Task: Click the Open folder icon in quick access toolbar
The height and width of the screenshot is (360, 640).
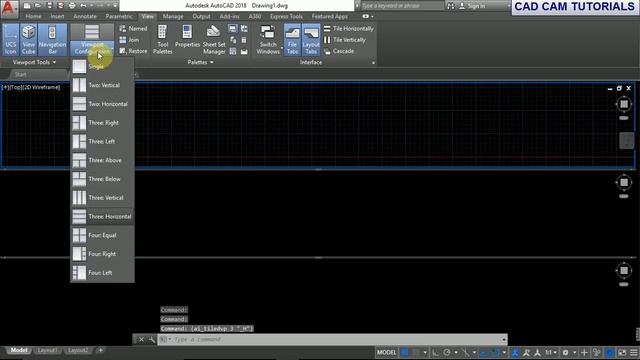Action: pos(38,6)
